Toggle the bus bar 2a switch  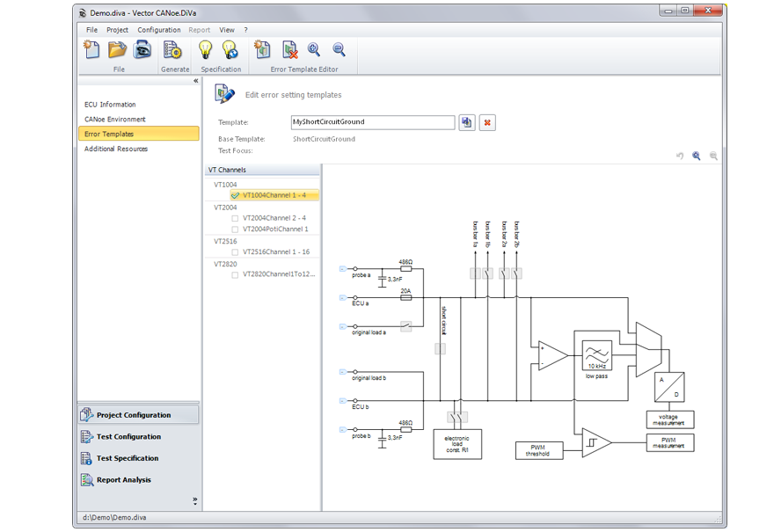click(504, 273)
